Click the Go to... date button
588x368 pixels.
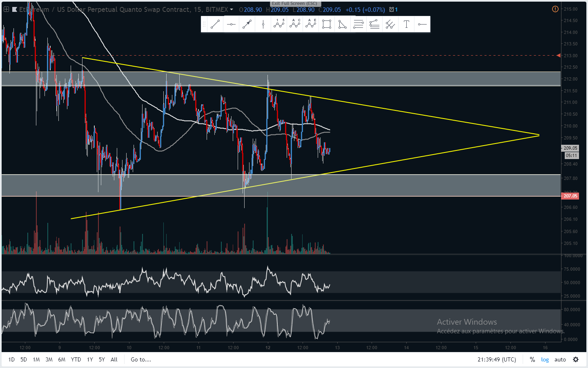141,359
